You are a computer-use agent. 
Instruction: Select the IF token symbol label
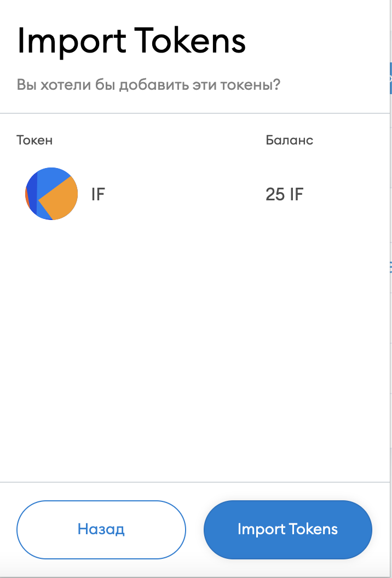[97, 194]
